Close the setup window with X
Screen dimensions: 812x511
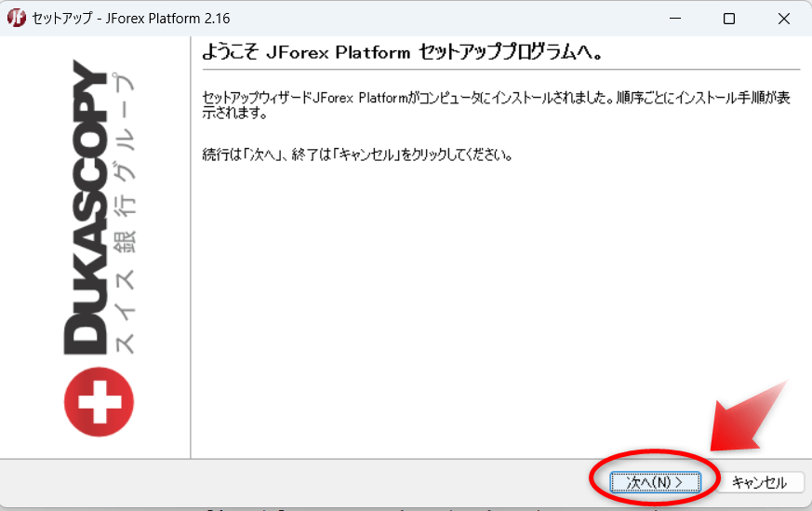click(x=783, y=19)
